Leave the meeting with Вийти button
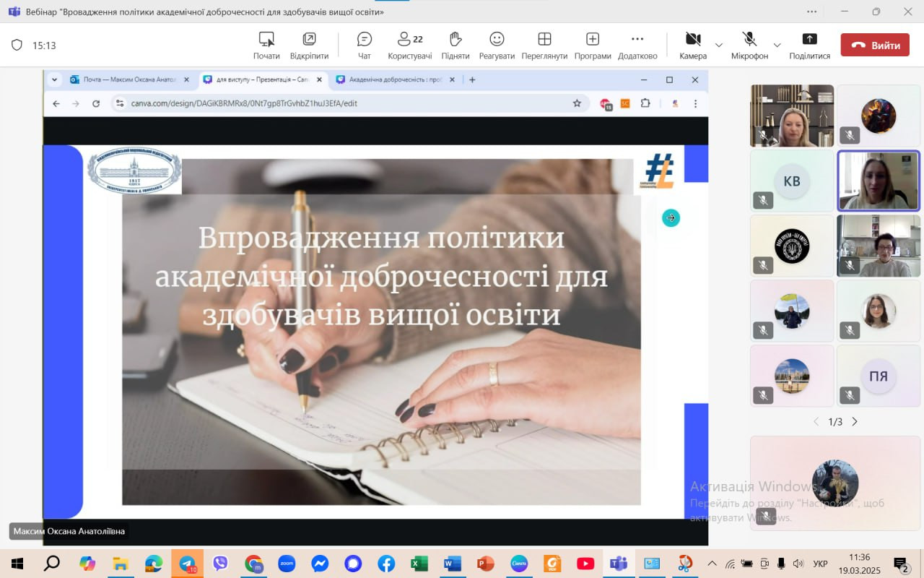 coord(874,45)
